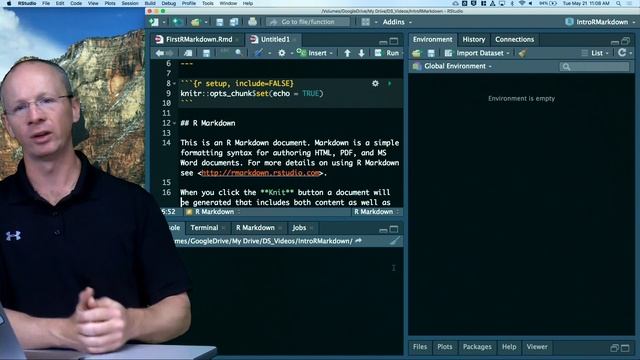
Task: Switch to the R Markdown console tab
Action: coord(256,228)
